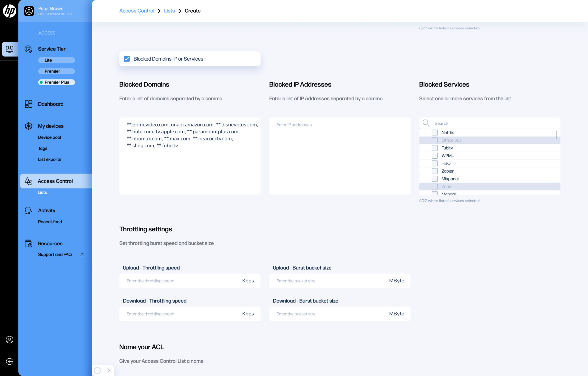Check the Netflix service checkbox
The height and width of the screenshot is (376, 588).
coord(434,133)
